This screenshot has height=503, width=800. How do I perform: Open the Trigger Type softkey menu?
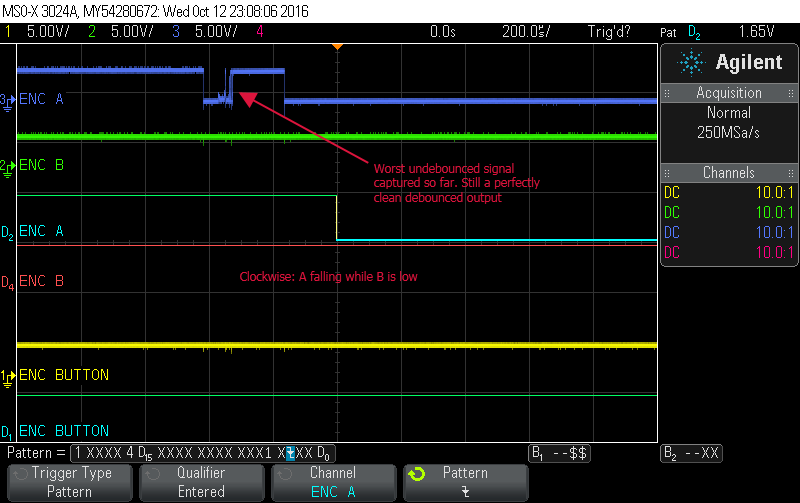pos(69,482)
